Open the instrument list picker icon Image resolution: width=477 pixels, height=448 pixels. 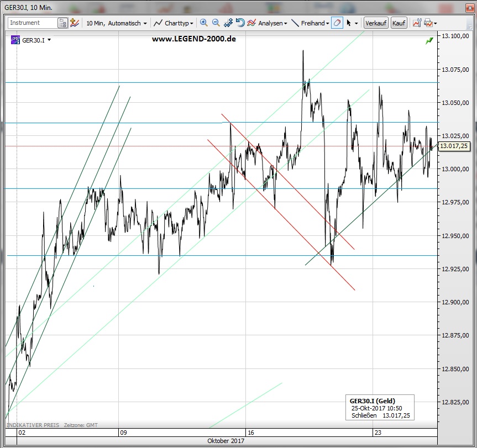click(x=62, y=23)
